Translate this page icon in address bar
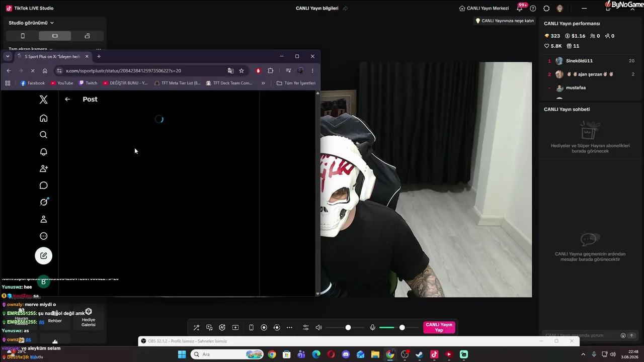Viewport: 644px width, 362px height. click(230, 71)
